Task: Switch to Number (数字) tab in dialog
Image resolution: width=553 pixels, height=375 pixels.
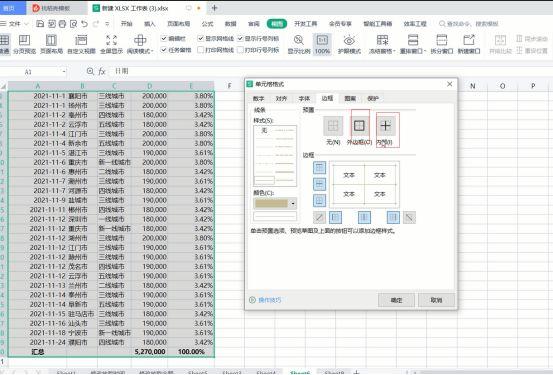Action: [259, 98]
